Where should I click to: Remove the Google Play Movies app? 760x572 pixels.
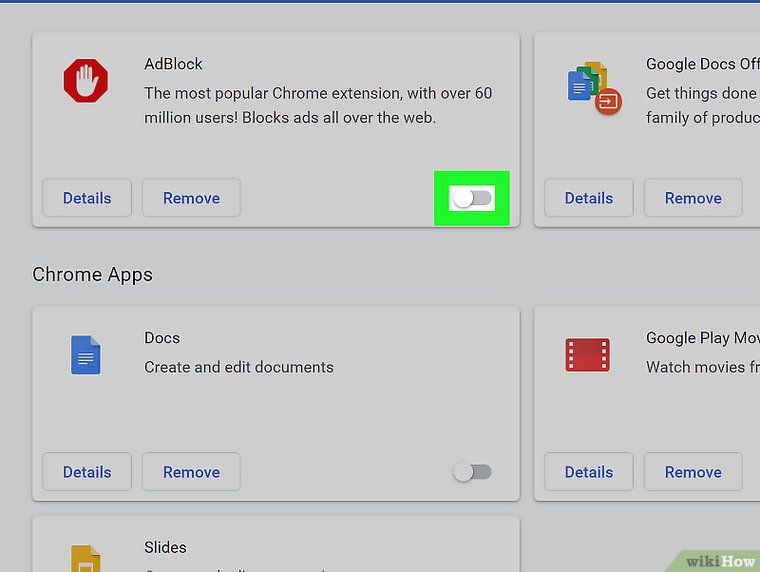pyautogui.click(x=693, y=472)
